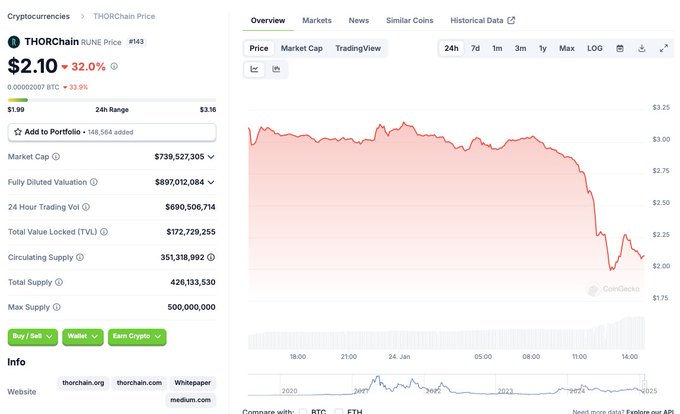680x414 pixels.
Task: Open the Cryptocurrencies breadcrumb link
Action: pyautogui.click(x=39, y=16)
